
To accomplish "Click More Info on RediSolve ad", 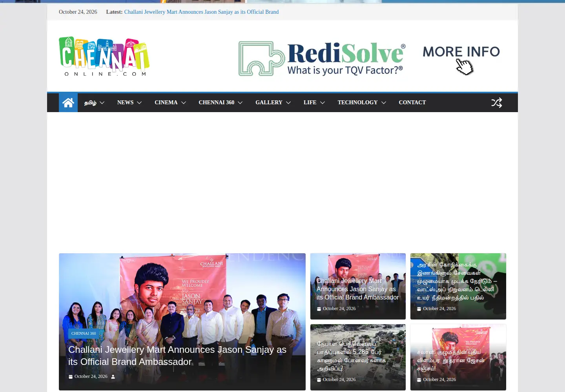I will [x=461, y=52].
